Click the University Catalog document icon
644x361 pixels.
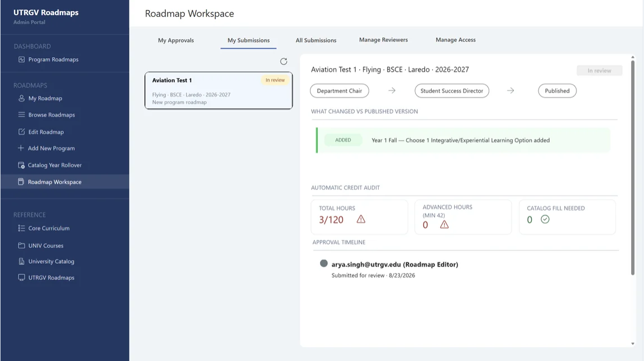(x=21, y=261)
